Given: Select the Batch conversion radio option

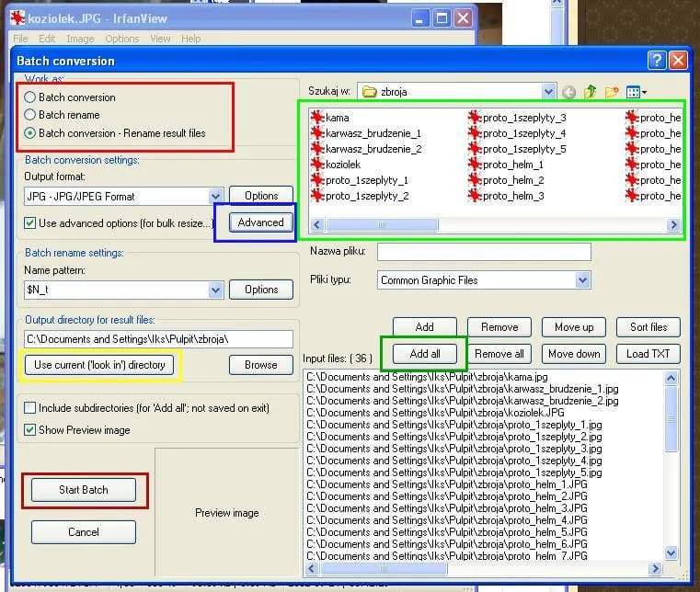Looking at the screenshot, I should [30, 97].
